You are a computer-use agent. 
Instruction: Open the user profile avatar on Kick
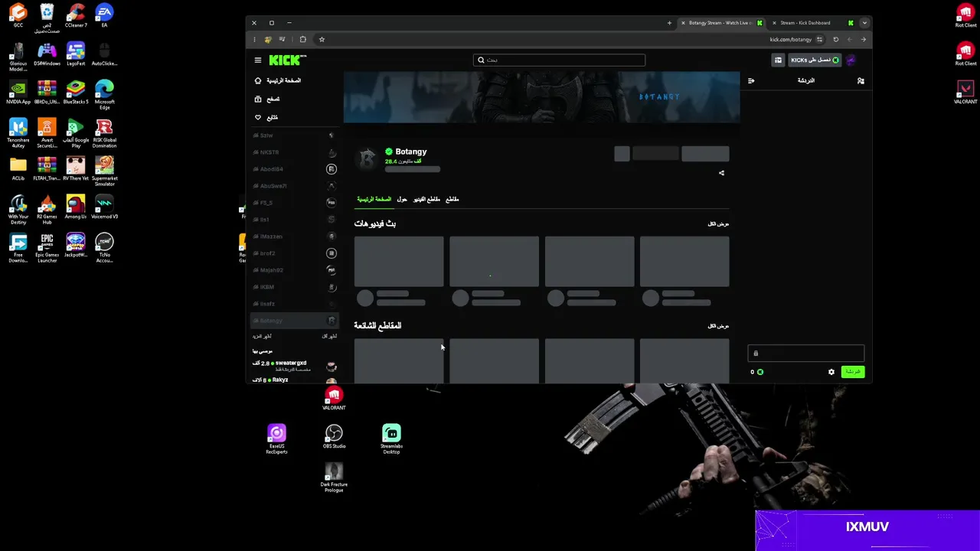point(851,60)
